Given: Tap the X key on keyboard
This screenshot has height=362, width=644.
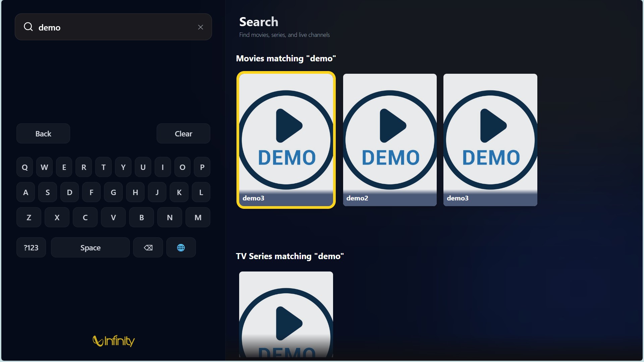Looking at the screenshot, I should 57,217.
